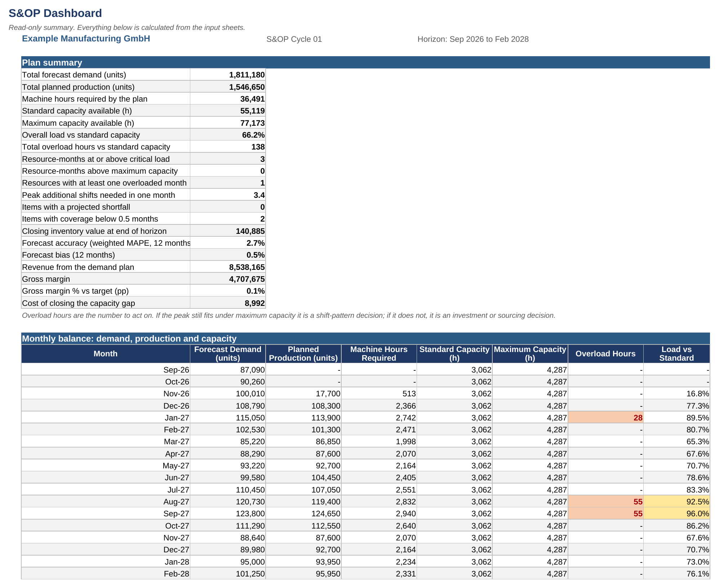Select the Forecast bias value 0.5%
The image size is (719, 588).
228,255
